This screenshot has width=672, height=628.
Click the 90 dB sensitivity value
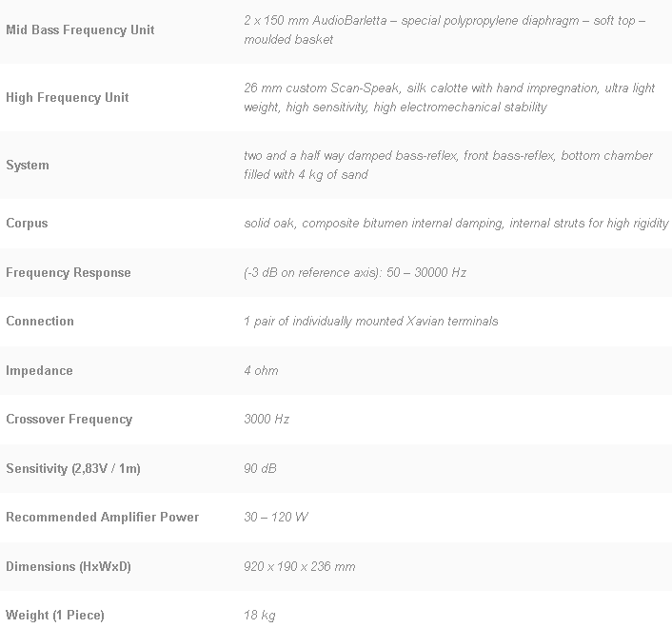(260, 468)
